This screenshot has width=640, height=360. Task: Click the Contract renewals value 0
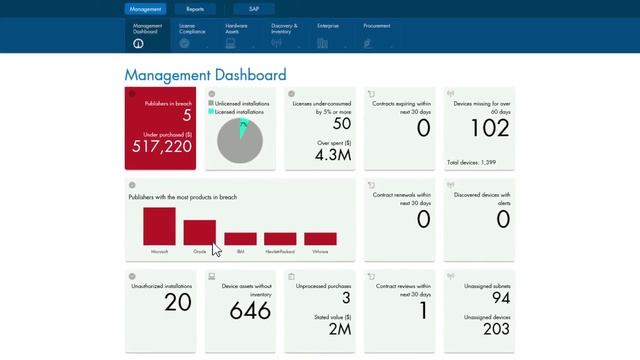point(424,219)
